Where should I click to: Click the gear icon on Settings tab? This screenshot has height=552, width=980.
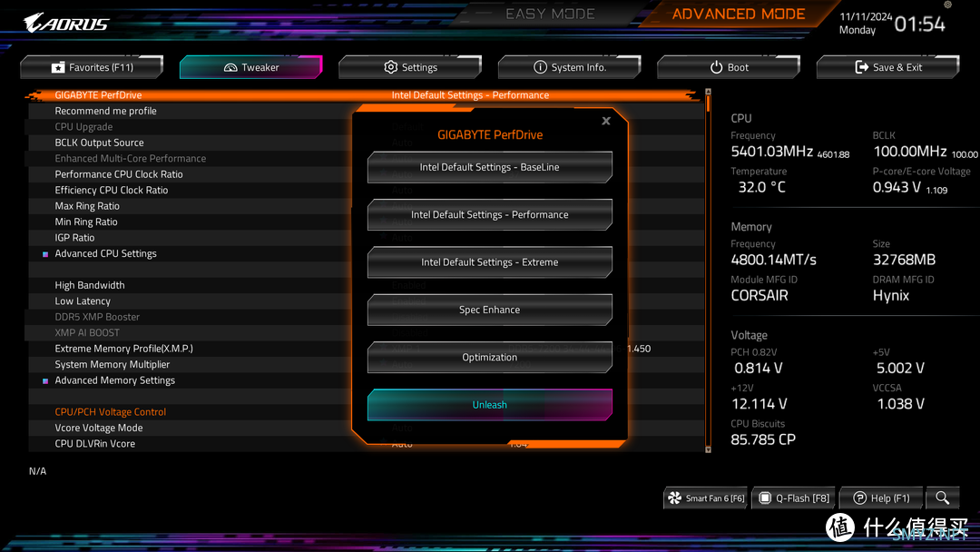point(390,67)
